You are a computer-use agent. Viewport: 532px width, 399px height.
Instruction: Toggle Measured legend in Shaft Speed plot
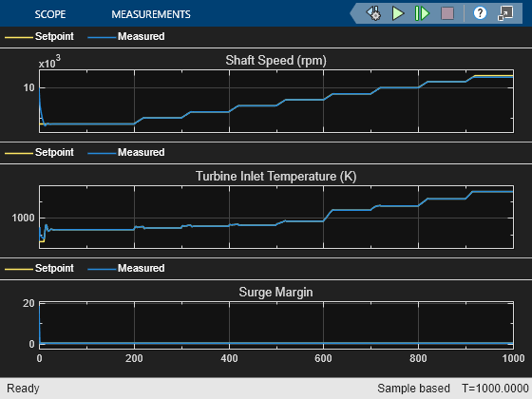[x=126, y=36]
